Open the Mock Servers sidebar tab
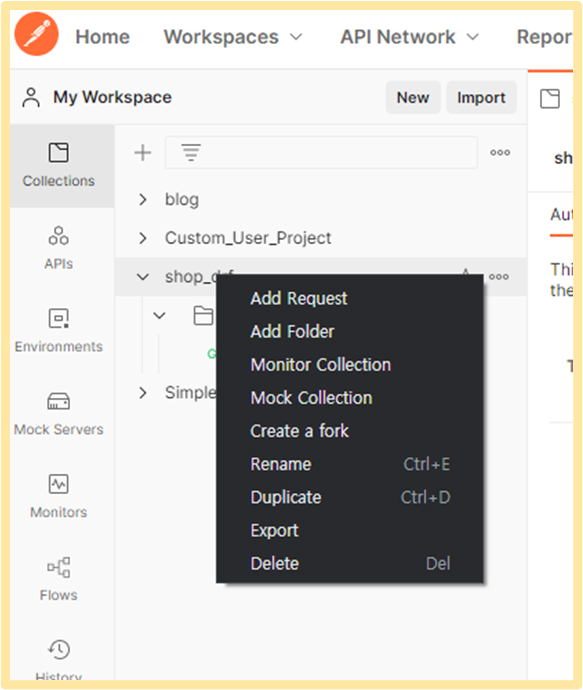Screen dimensions: 583x690 coord(59,414)
